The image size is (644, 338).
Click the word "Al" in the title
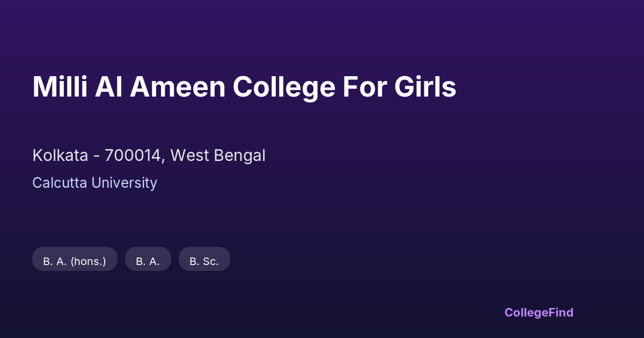click(108, 87)
